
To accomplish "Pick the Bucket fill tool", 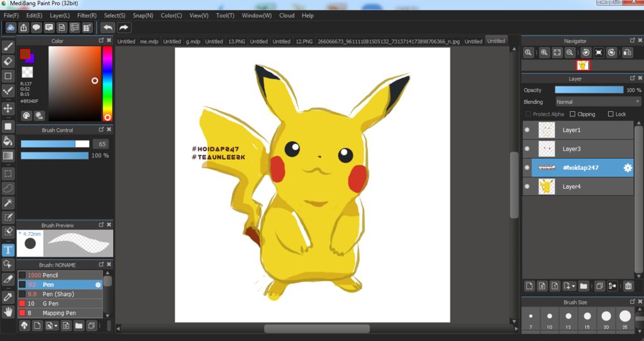I will 8,141.
